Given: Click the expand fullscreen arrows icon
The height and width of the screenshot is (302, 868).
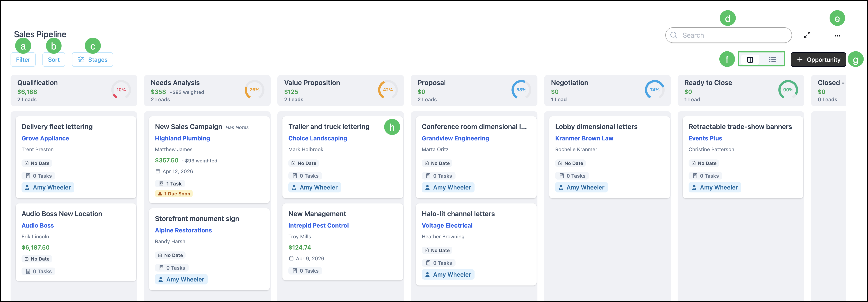Looking at the screenshot, I should 807,35.
